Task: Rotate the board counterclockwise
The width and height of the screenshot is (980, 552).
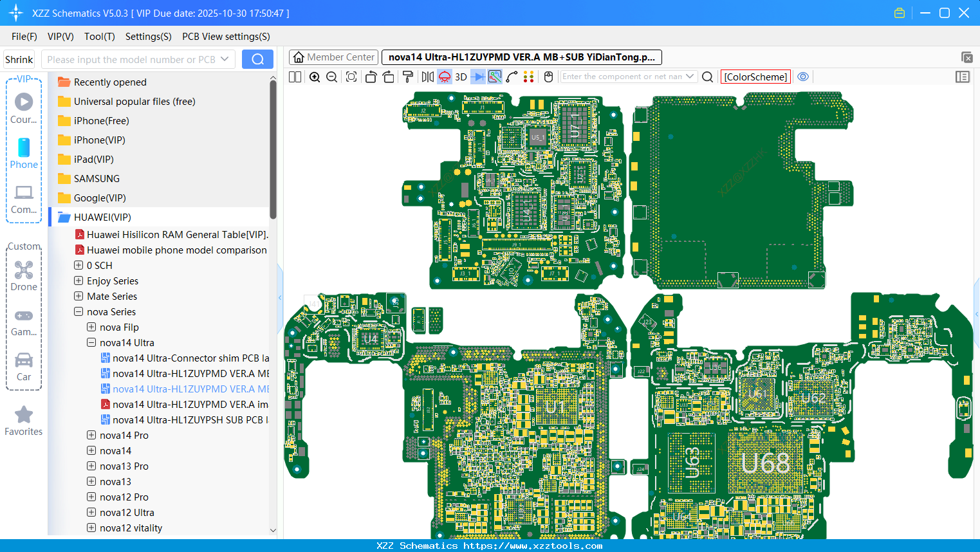Action: pos(371,77)
